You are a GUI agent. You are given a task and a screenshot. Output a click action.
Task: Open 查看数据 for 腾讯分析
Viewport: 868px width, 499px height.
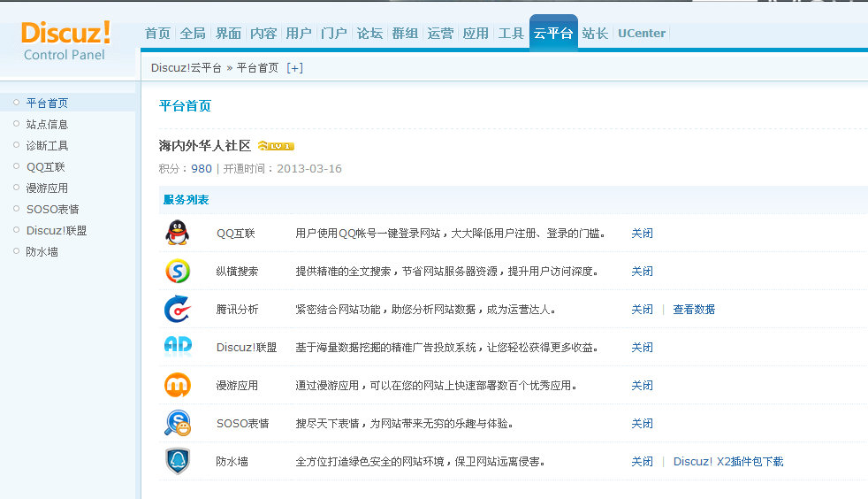[694, 309]
